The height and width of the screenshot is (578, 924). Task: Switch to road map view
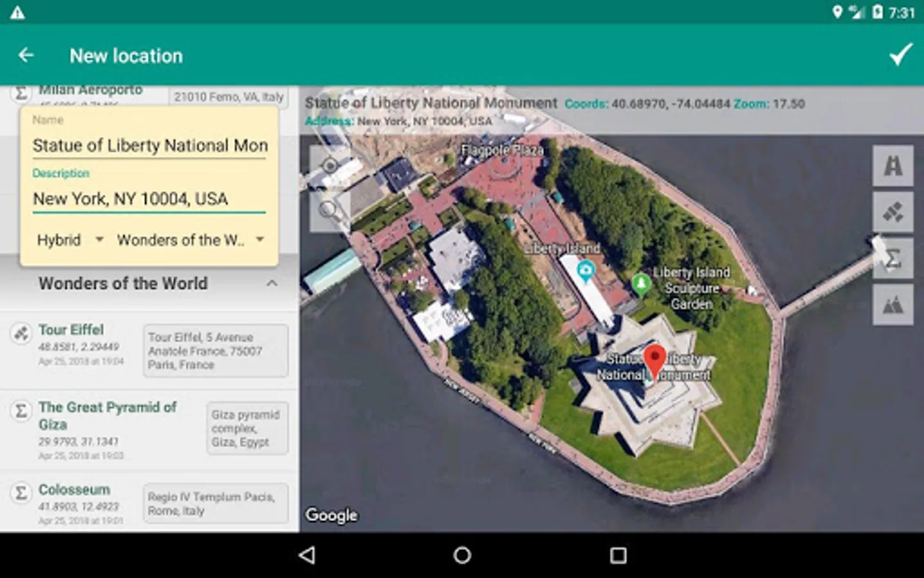[x=893, y=166]
